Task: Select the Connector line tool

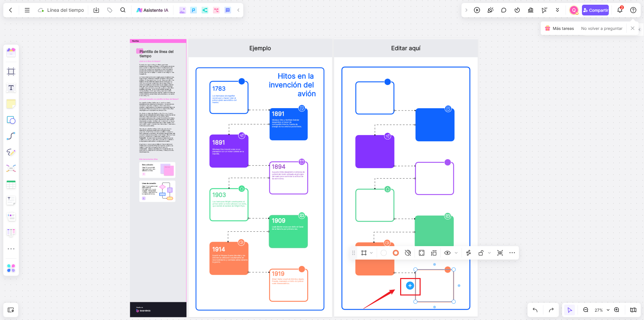Action: (x=11, y=136)
